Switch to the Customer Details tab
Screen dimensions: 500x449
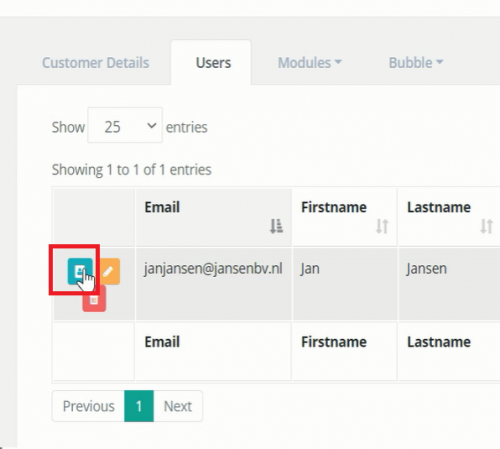pos(95,63)
